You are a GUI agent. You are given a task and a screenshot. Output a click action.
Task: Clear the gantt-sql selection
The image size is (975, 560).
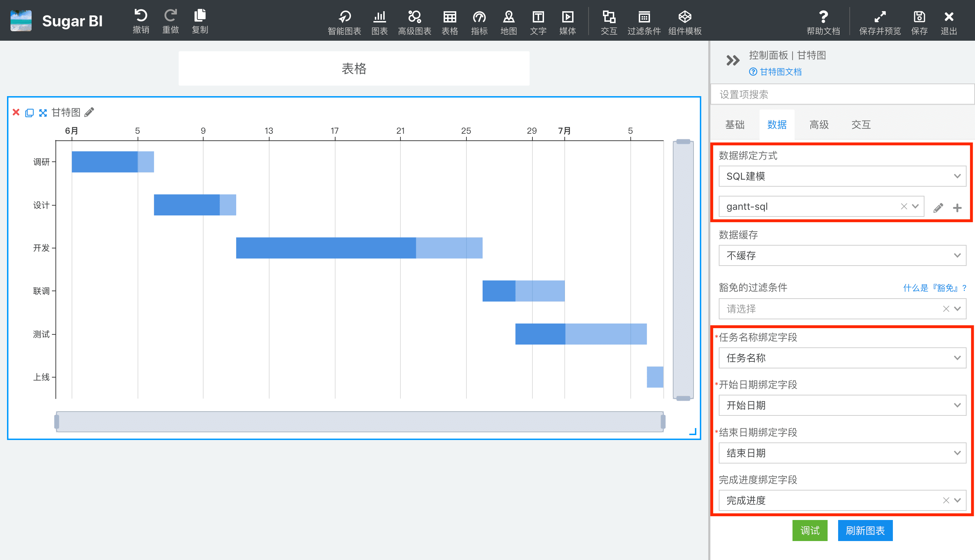(904, 206)
